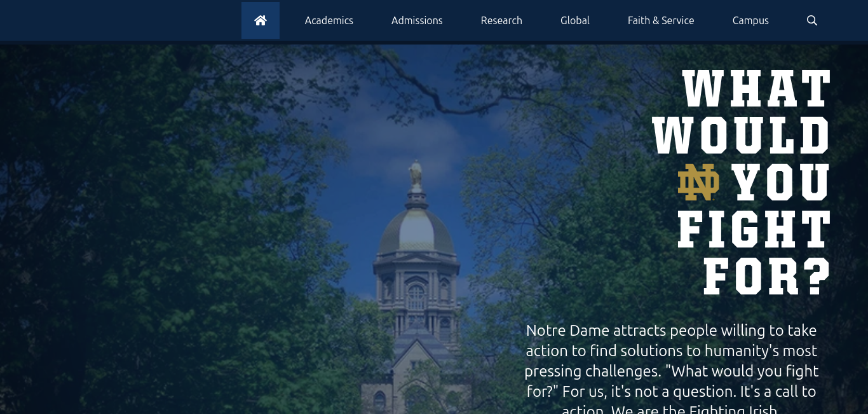Click the FOR? text in the headline

pos(766,277)
